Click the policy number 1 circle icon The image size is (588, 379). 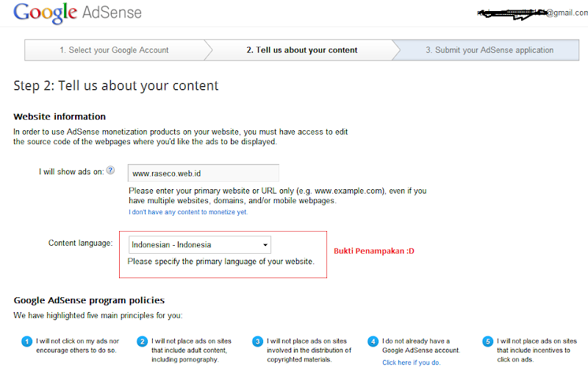point(26,341)
